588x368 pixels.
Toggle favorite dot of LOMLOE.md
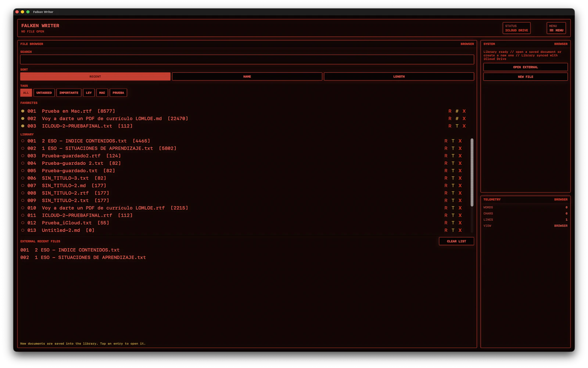point(23,118)
